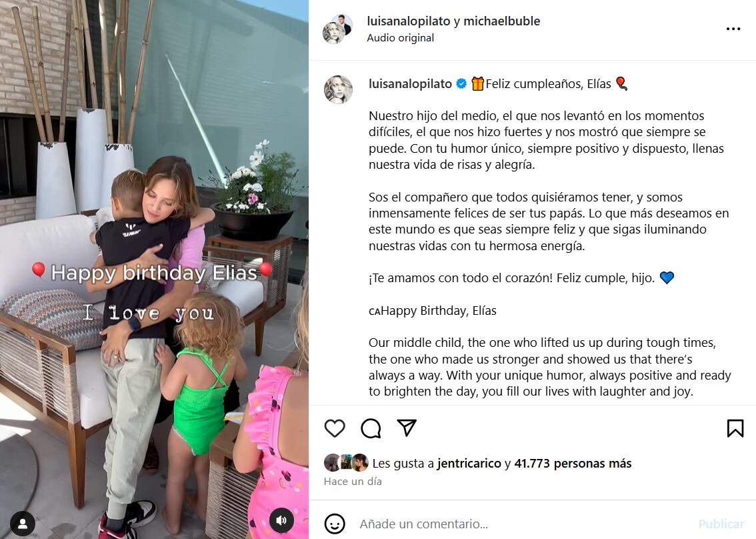Share the post with the paper plane icon
The width and height of the screenshot is (756, 539).
pyautogui.click(x=407, y=428)
